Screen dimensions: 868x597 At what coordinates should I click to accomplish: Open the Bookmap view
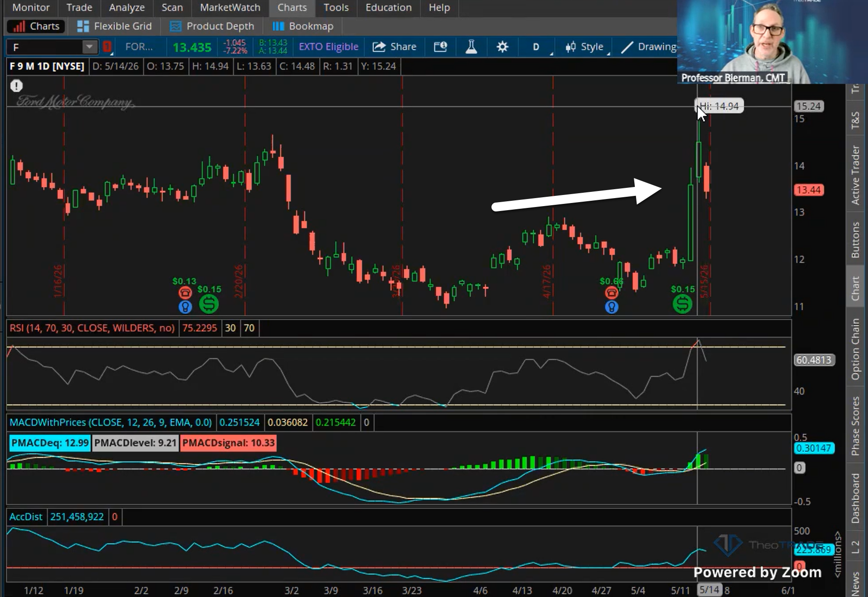pos(303,26)
